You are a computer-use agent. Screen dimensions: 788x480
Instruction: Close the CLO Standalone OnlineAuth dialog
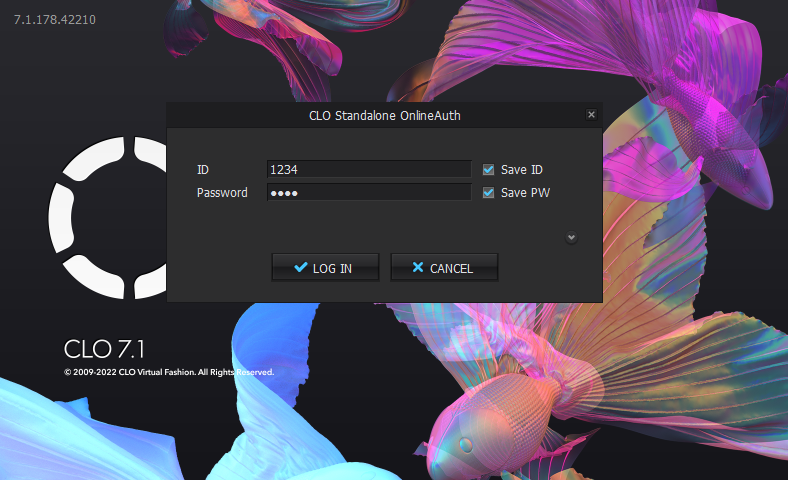[x=592, y=115]
